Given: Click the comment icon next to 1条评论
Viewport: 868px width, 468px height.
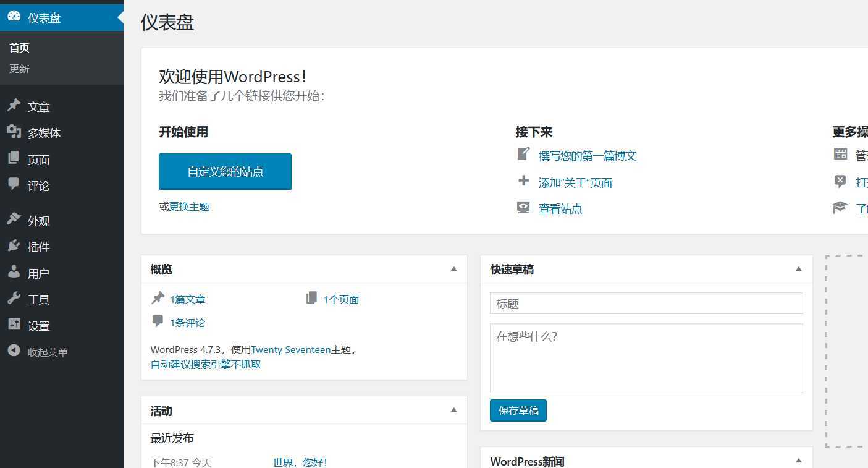Looking at the screenshot, I should (x=158, y=321).
